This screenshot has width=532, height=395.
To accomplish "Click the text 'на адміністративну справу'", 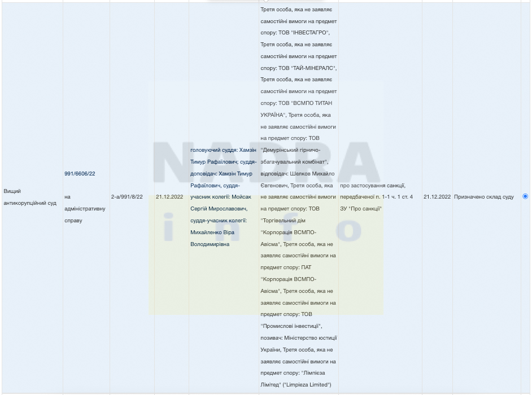I will click(85, 208).
